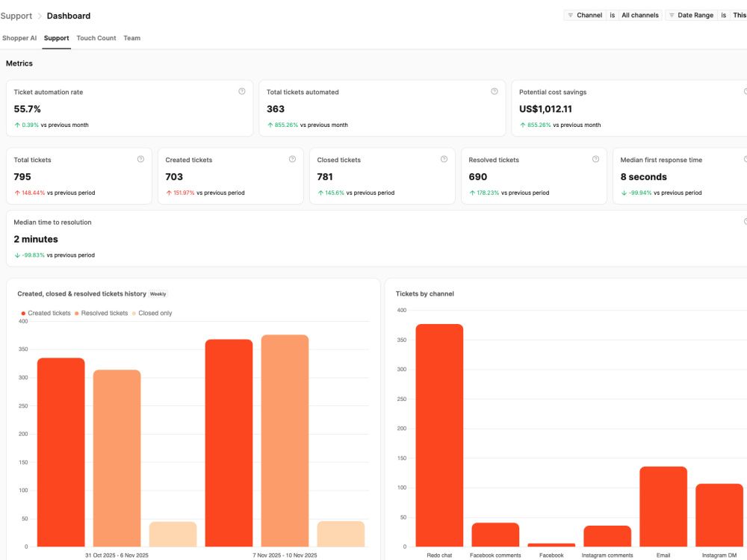The image size is (747, 560).
Task: Click the Instagram DM channel bar
Action: point(719,515)
